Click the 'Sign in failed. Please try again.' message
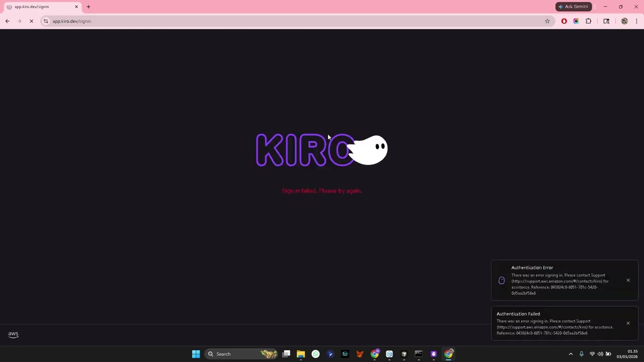This screenshot has height=362, width=644. 322,191
